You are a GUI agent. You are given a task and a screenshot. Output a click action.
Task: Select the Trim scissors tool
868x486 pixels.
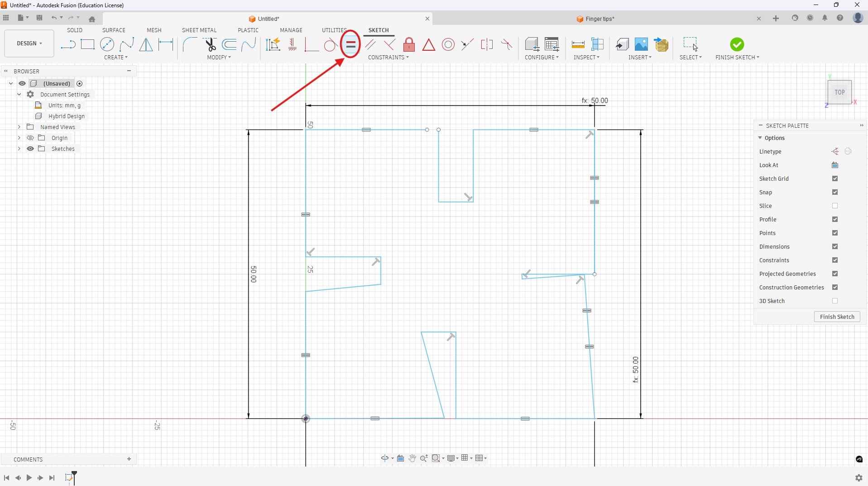(x=210, y=44)
